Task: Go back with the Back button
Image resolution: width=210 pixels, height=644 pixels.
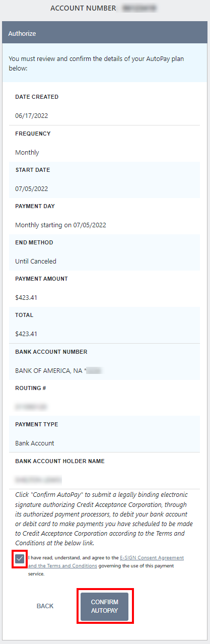Action: 45,606
